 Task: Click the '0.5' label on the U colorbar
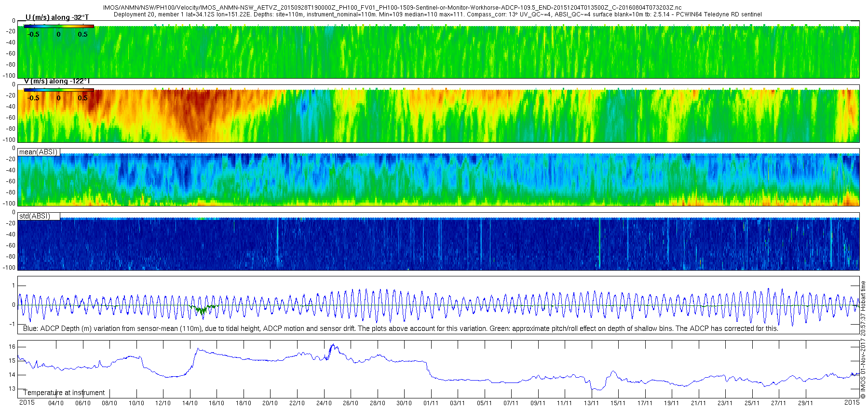click(82, 34)
